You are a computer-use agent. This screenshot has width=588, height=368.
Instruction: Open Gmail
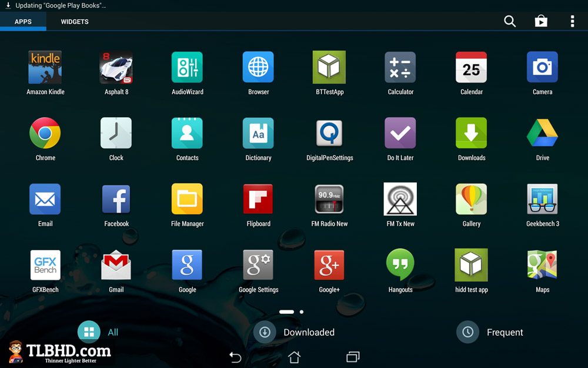(x=116, y=265)
